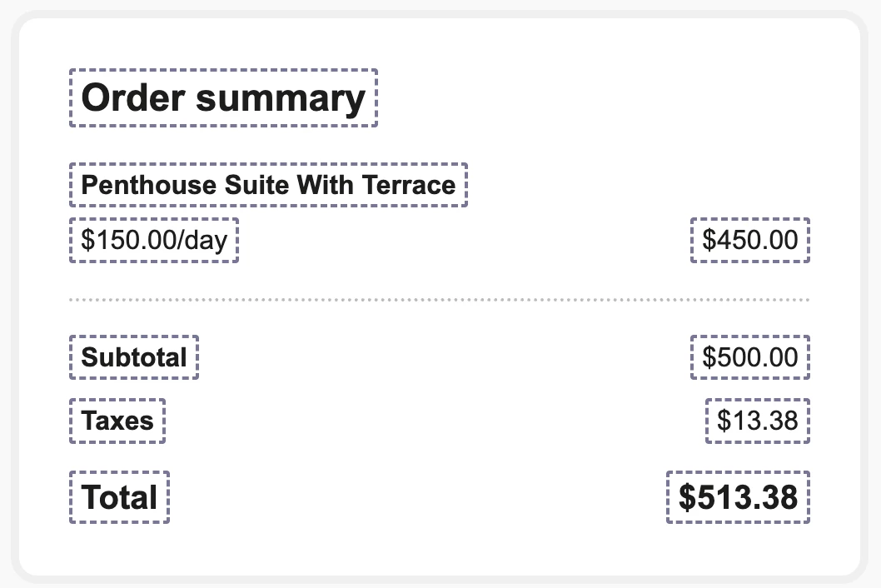
Task: Select the $13.38 taxes amount
Action: coord(757,421)
